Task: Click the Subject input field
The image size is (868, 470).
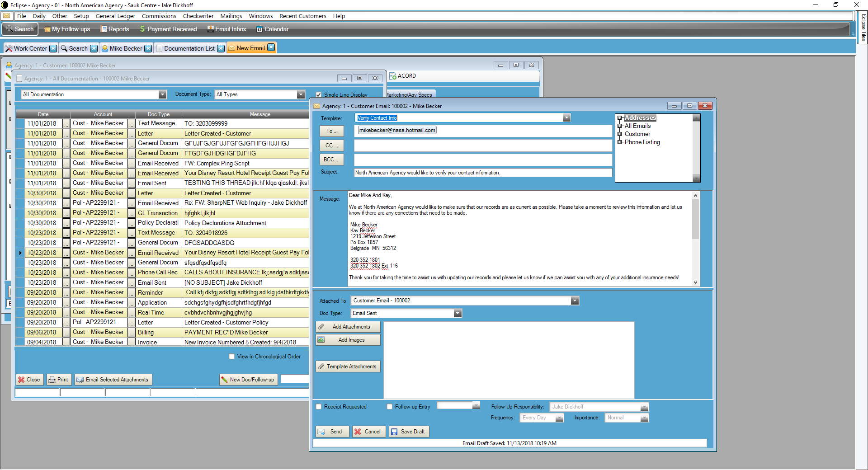Action: point(482,172)
